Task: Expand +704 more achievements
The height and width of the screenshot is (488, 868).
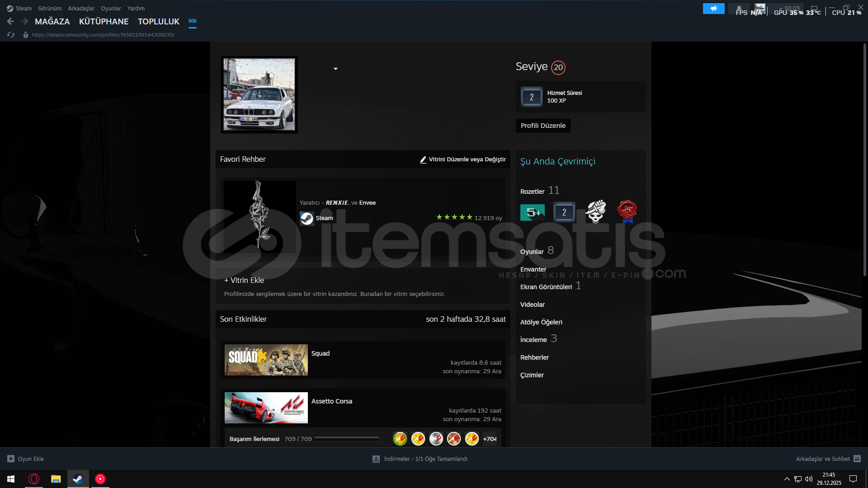Action: 490,439
